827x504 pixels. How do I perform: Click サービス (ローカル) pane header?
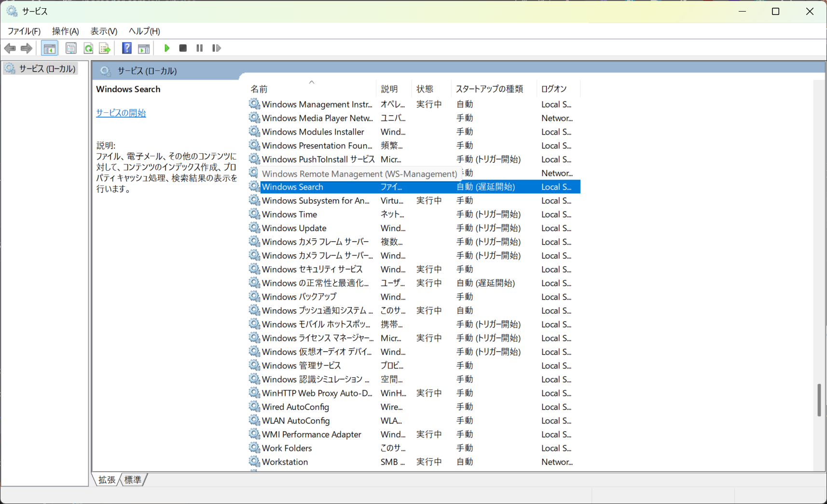click(x=147, y=71)
